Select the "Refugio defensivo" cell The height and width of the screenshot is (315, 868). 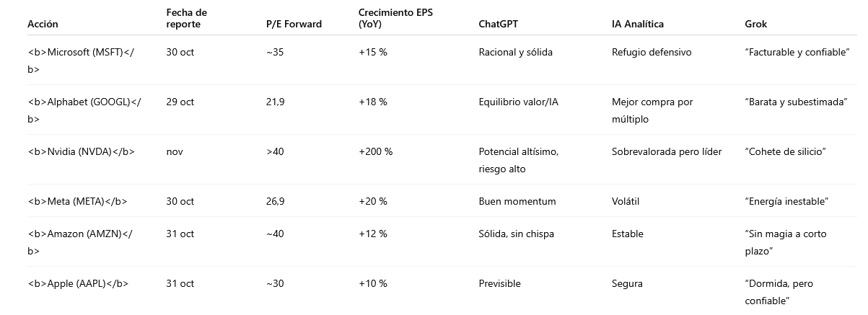(x=652, y=52)
